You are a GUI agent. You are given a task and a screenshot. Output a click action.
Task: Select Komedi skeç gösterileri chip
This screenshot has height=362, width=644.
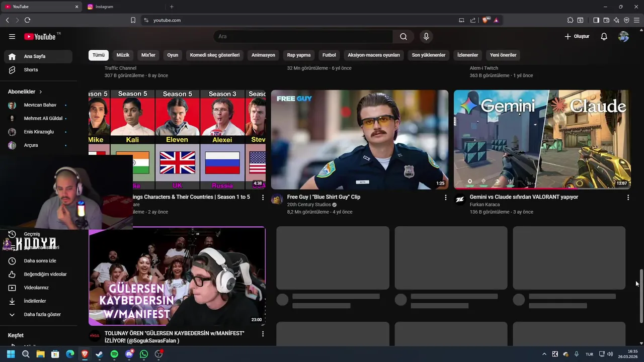(215, 55)
